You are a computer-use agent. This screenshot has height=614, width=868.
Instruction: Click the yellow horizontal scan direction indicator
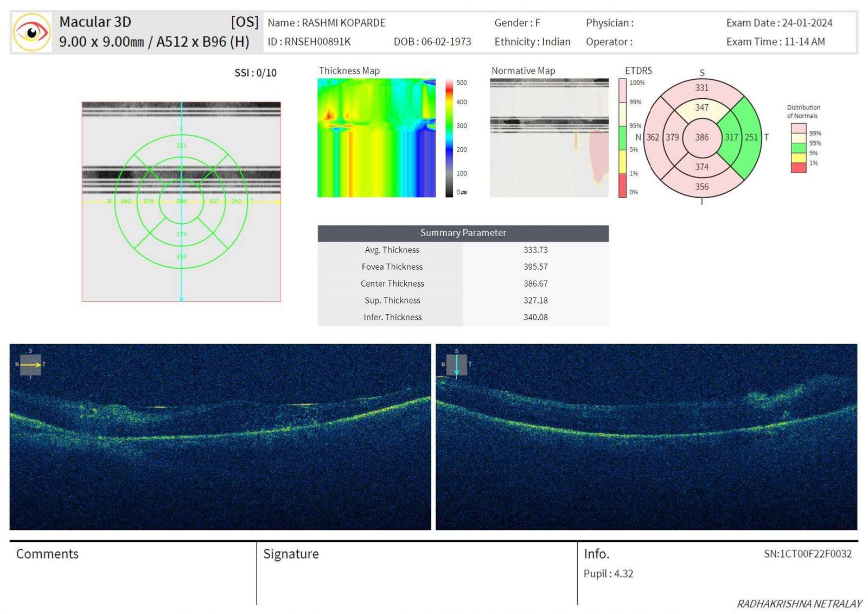(30, 365)
